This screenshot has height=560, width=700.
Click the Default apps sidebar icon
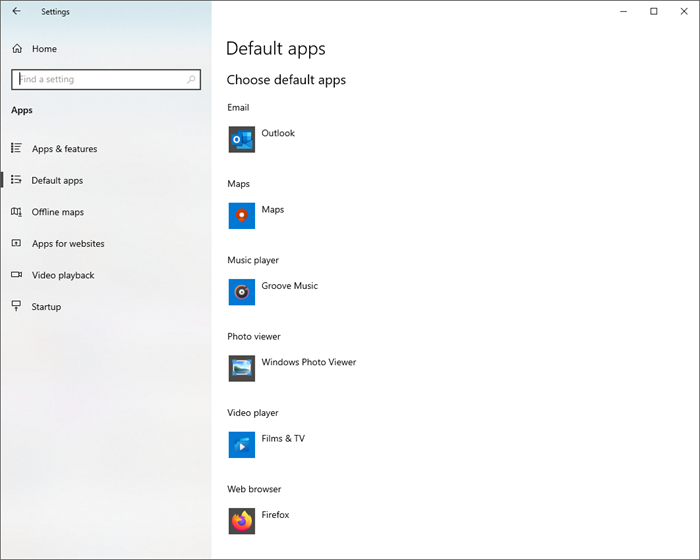tap(17, 180)
